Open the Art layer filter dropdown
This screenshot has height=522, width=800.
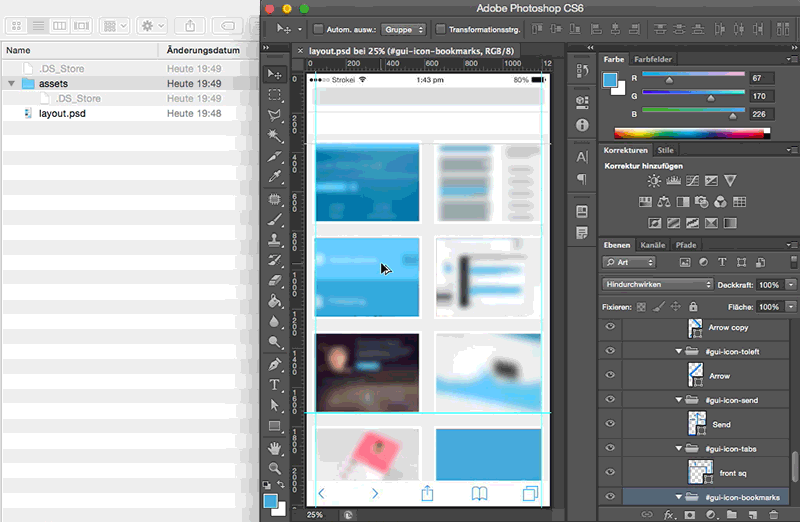(629, 262)
